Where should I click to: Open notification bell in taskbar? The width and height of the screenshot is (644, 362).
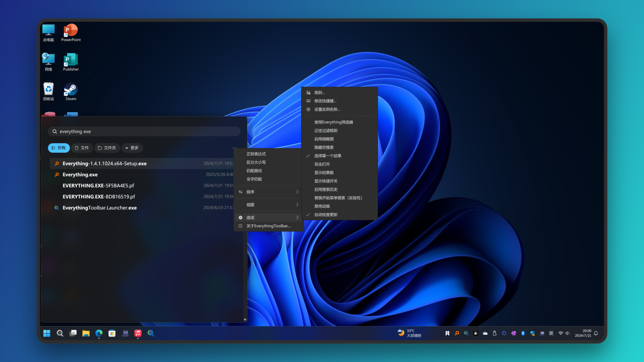[596, 333]
